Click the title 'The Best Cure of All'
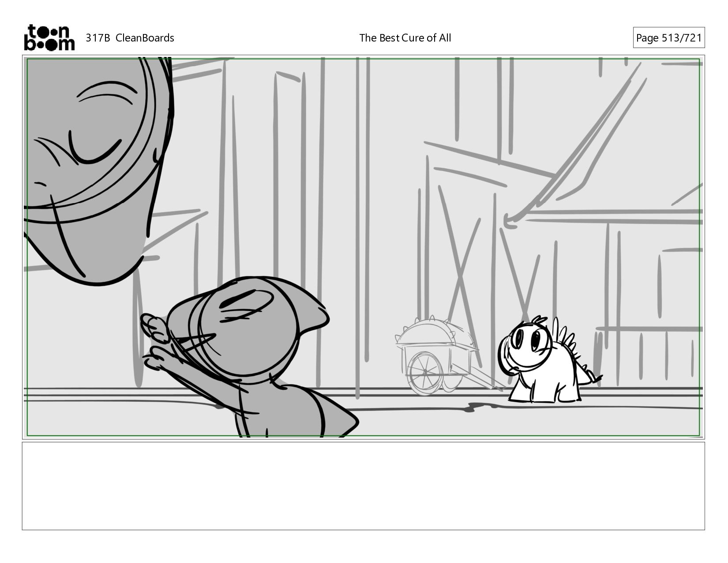The image size is (728, 563). (x=405, y=38)
